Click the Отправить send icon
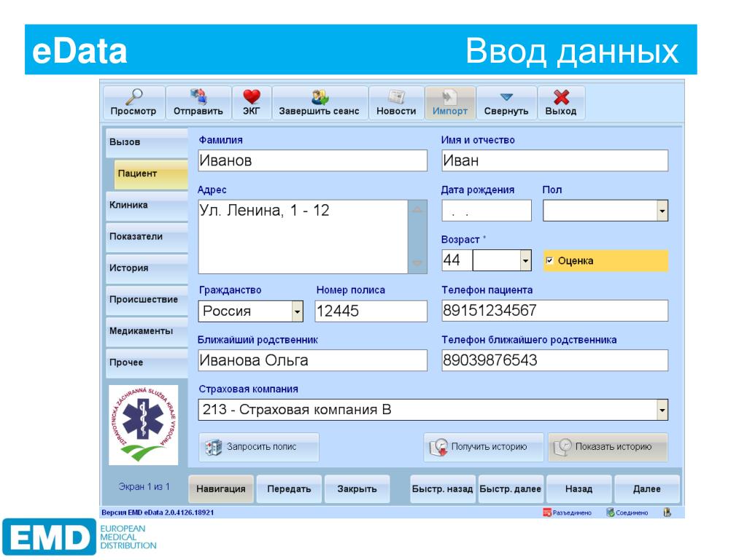 coord(198,96)
